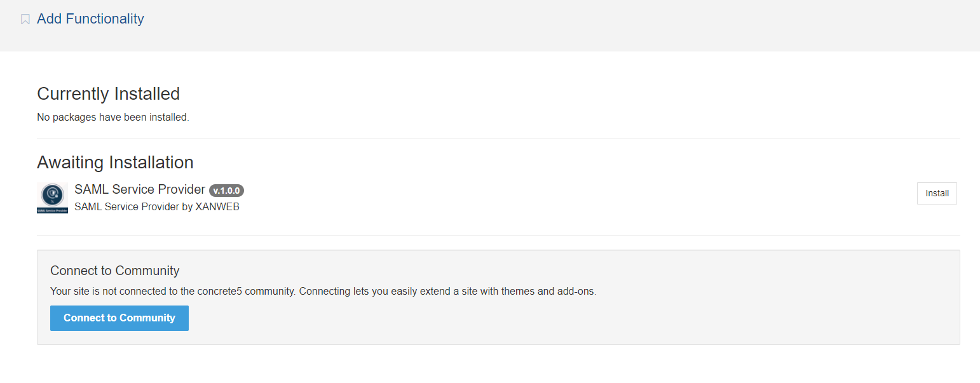This screenshot has height=383, width=980.
Task: Install the SAML Service Provider package
Action: click(936, 193)
